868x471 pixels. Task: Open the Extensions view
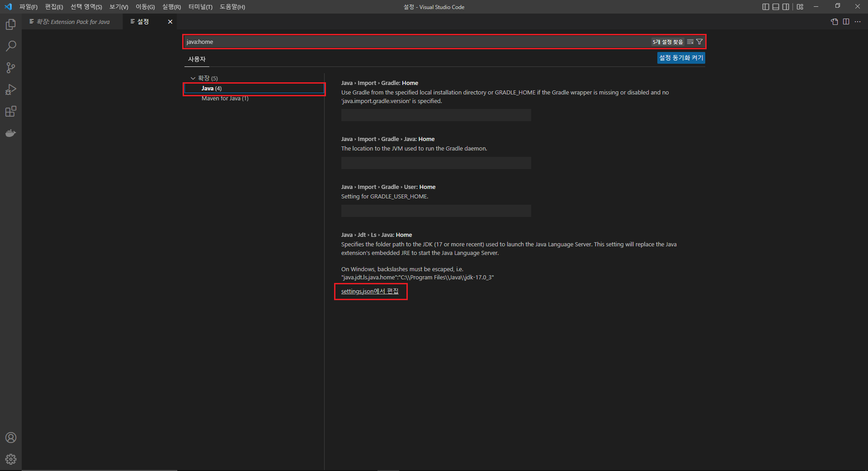11,111
